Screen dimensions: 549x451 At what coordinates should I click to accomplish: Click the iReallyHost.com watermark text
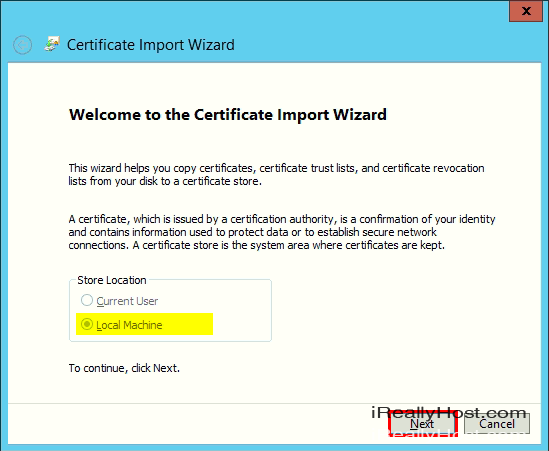(449, 413)
